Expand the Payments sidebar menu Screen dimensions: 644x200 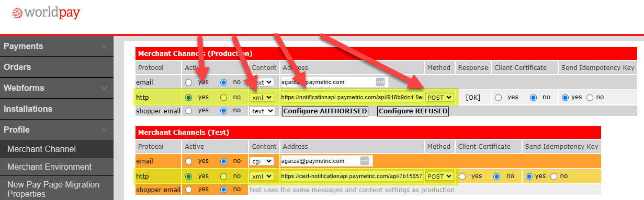pos(57,46)
